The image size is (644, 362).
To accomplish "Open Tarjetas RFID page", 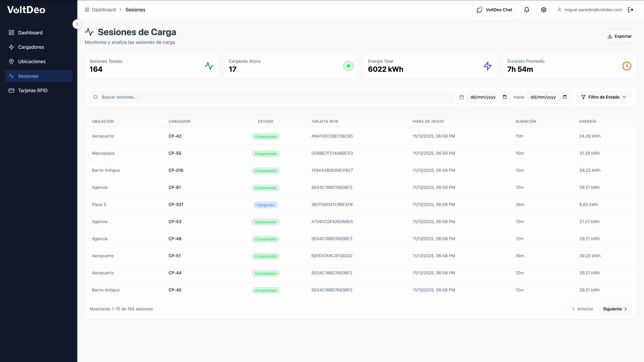I will [x=39, y=90].
